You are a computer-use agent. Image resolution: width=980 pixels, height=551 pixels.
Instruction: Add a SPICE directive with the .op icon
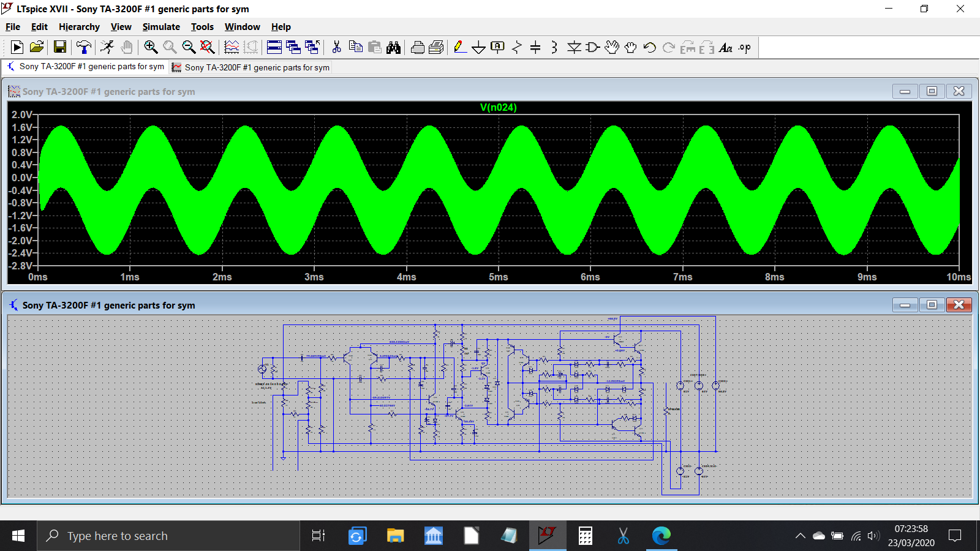pos(745,47)
